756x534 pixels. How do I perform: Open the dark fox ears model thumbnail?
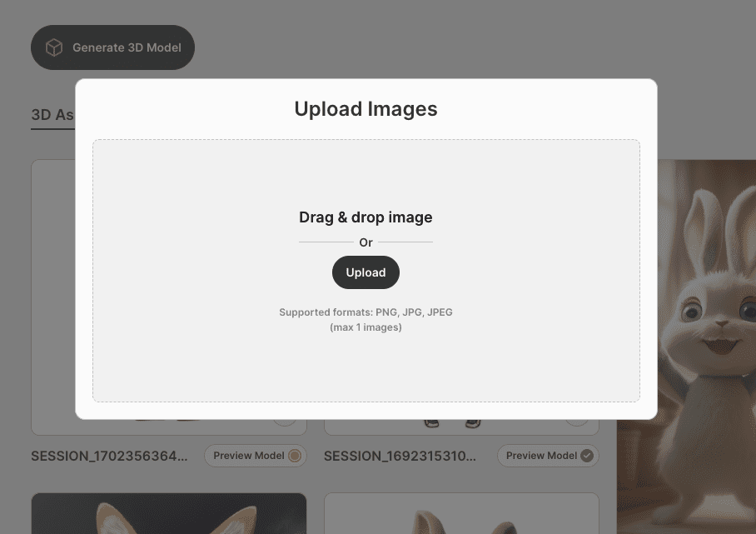pyautogui.click(x=169, y=513)
